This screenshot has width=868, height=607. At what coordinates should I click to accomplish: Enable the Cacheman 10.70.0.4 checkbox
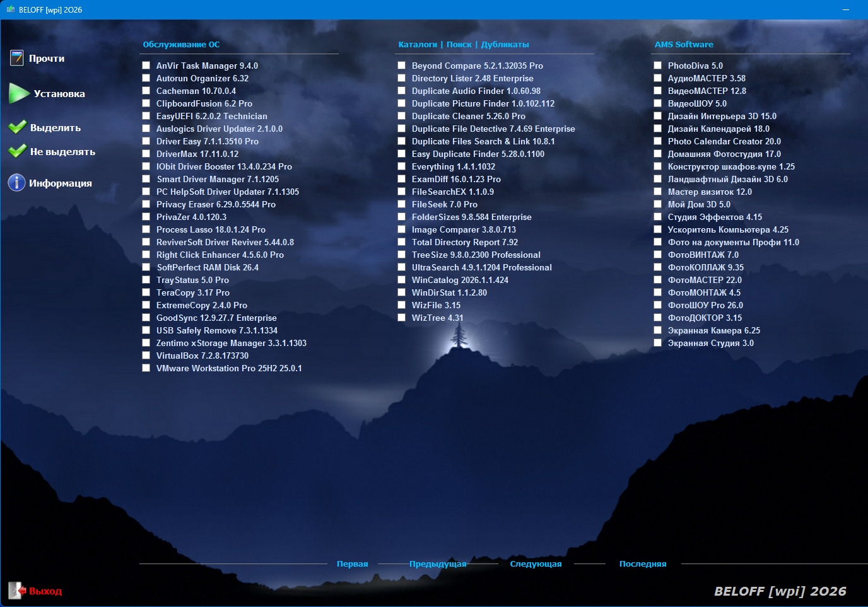point(146,91)
